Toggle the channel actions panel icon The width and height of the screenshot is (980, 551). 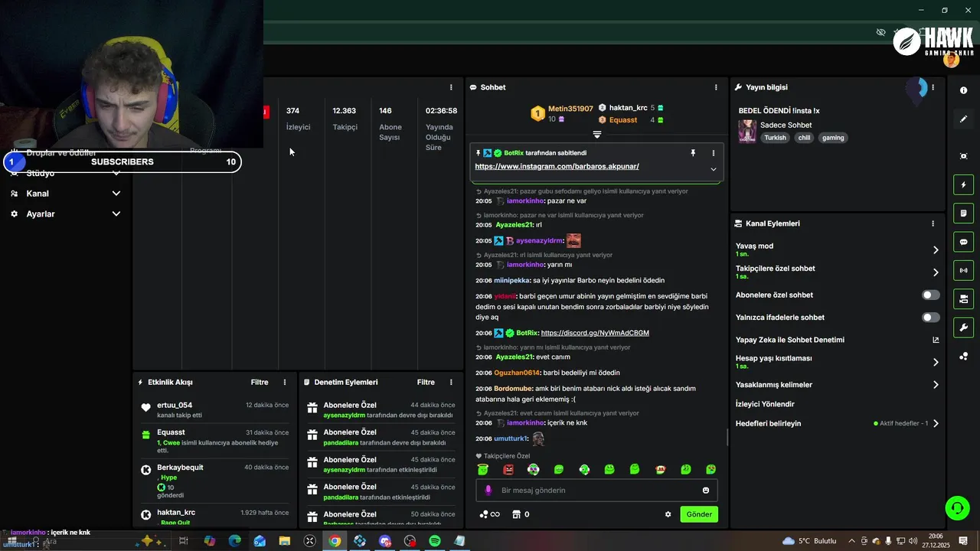963,298
